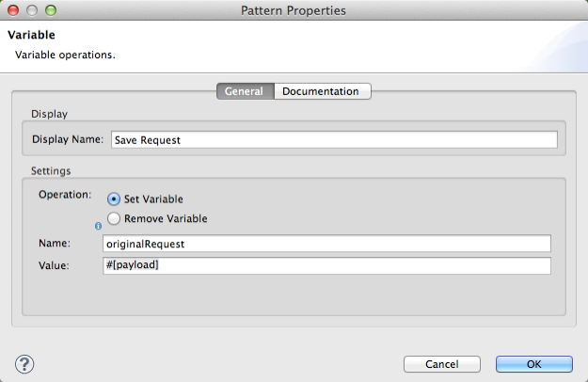Click the green zoom window button
This screenshot has width=588, height=382.
[49, 11]
